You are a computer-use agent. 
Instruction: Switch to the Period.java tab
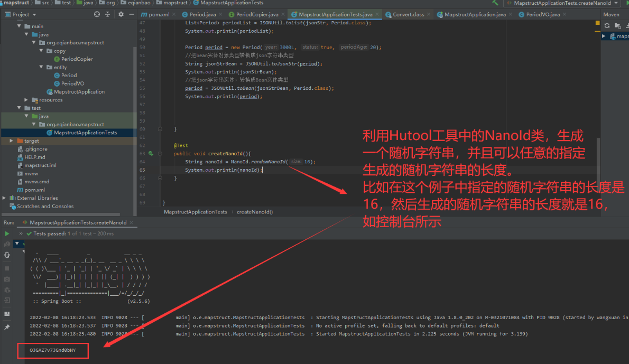point(203,14)
